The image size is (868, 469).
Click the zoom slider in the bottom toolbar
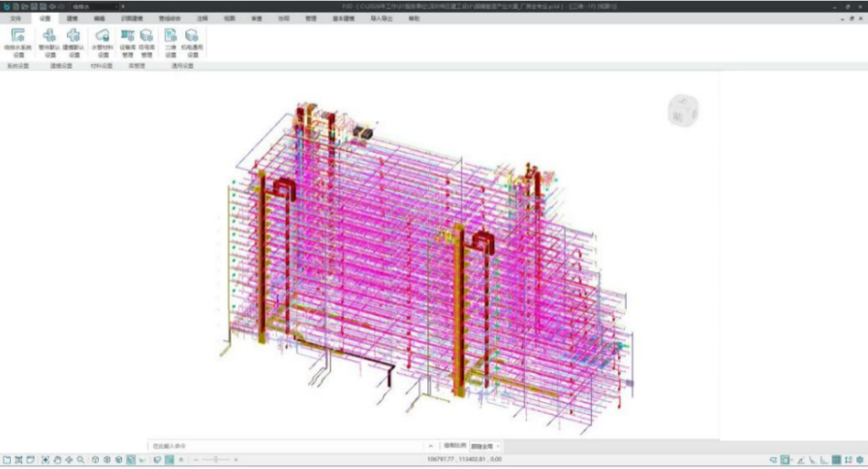pos(215,459)
